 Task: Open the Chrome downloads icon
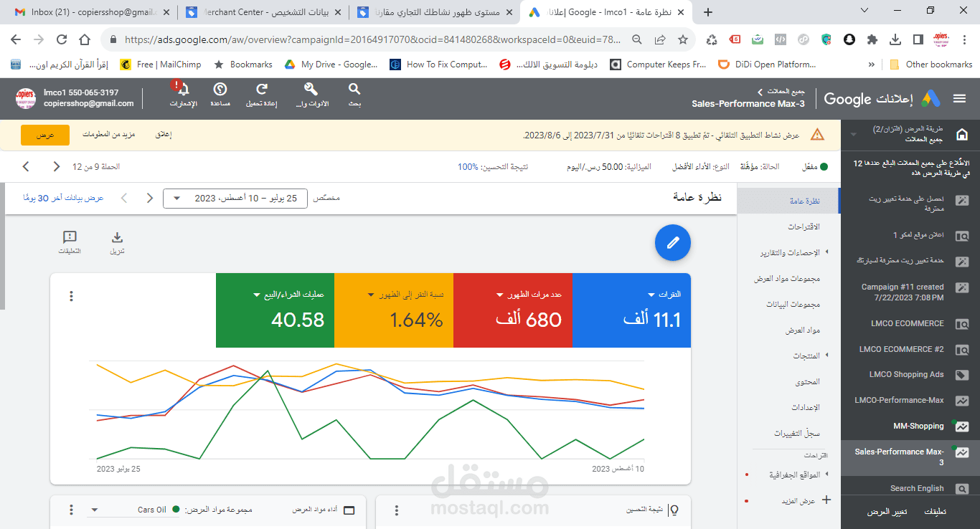[x=895, y=39]
